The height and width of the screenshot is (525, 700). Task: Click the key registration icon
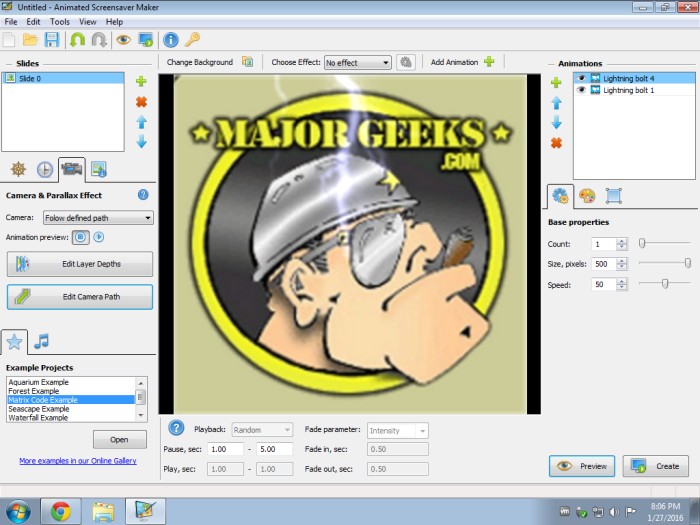[192, 40]
